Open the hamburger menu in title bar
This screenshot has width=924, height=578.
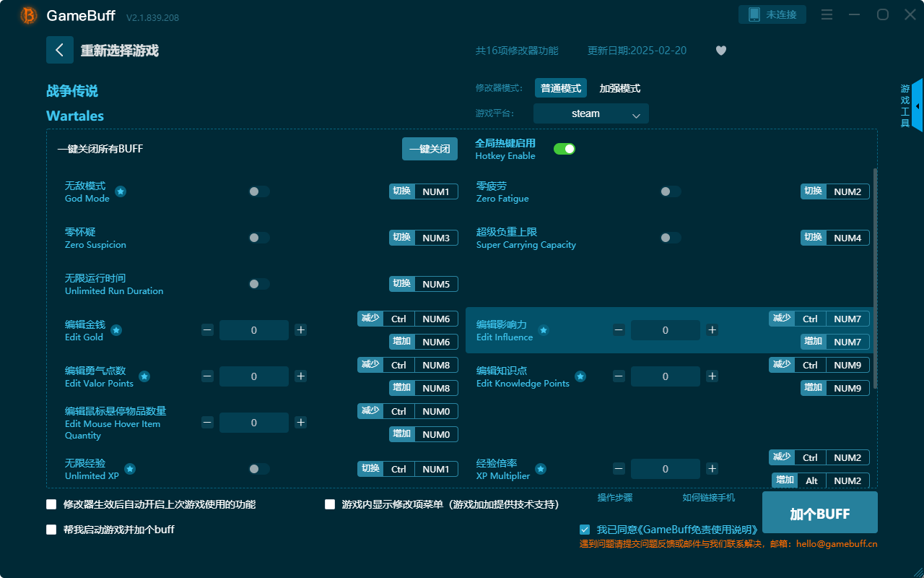coord(827,14)
